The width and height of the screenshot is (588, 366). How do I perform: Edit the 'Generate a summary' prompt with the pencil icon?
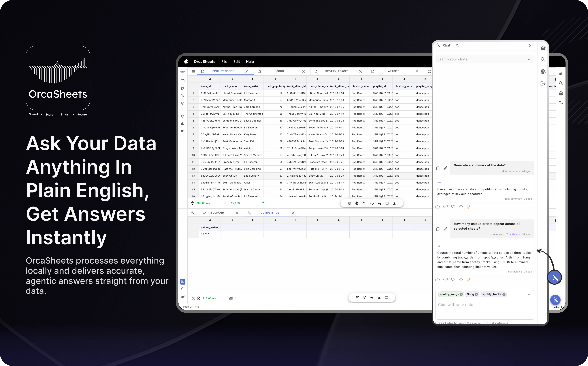tap(445, 168)
